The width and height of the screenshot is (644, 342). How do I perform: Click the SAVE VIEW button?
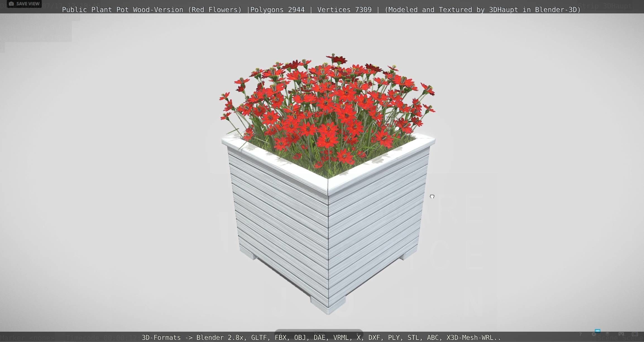[x=24, y=4]
